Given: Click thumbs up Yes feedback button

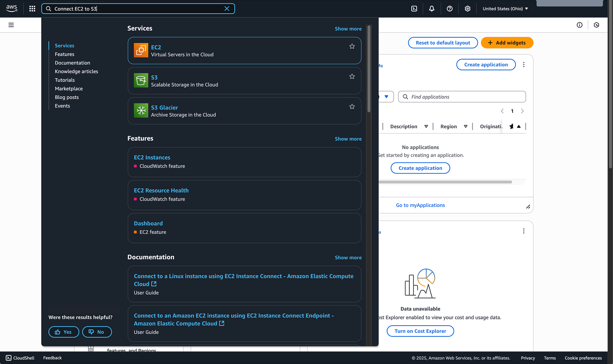Looking at the screenshot, I should [x=64, y=332].
